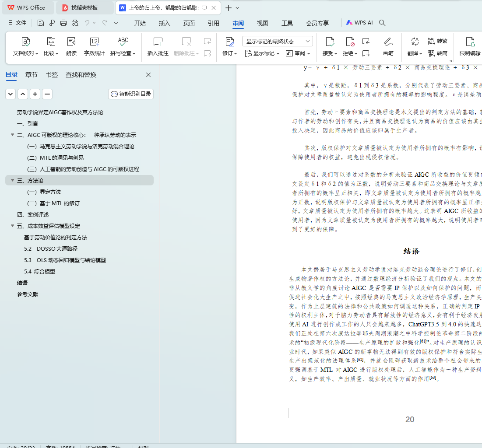This screenshot has width=482, height=448.
Task: Switch to the 引用 ribbon tab
Action: pyautogui.click(x=214, y=23)
